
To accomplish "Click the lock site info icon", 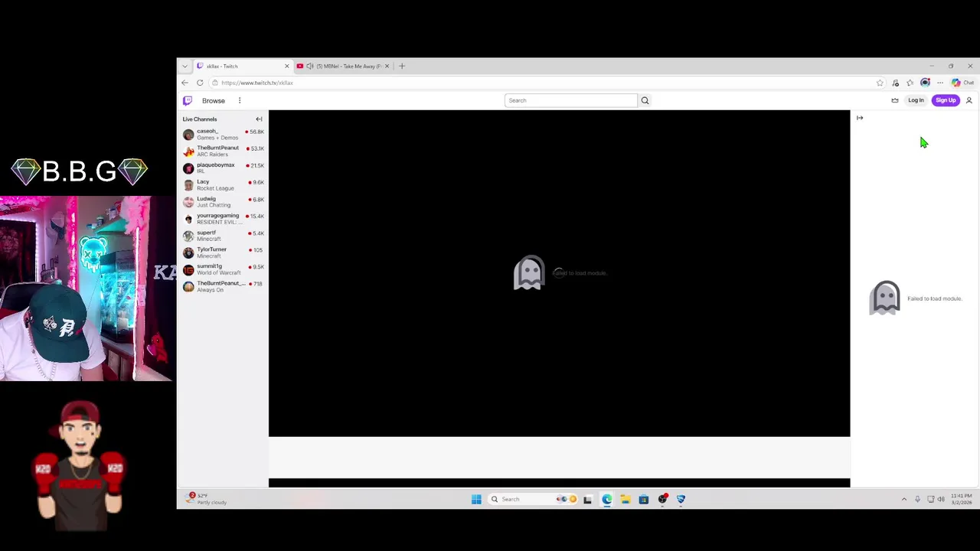I will (215, 83).
